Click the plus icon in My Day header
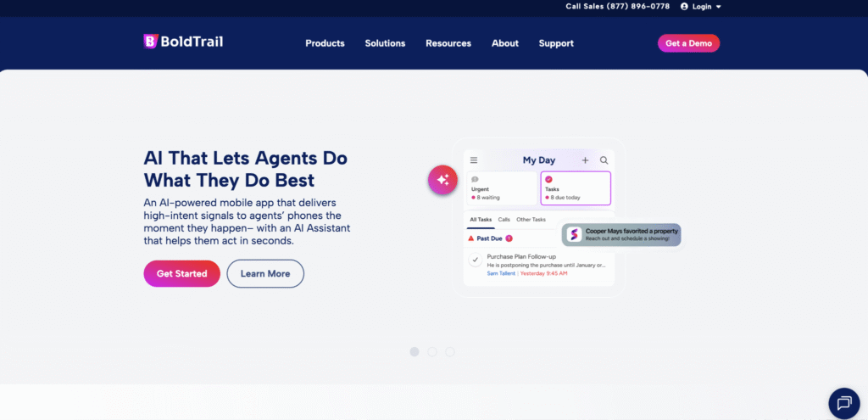Viewport: 868px width, 420px height. [585, 160]
